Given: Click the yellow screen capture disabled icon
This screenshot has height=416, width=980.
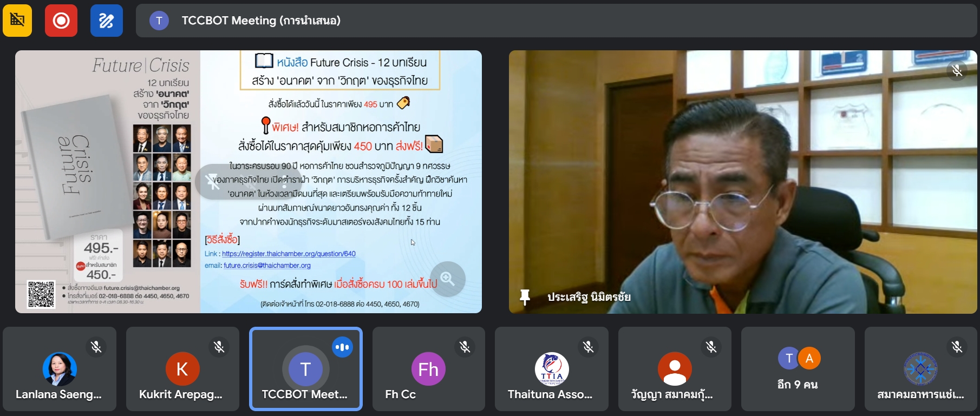Looking at the screenshot, I should (x=17, y=21).
